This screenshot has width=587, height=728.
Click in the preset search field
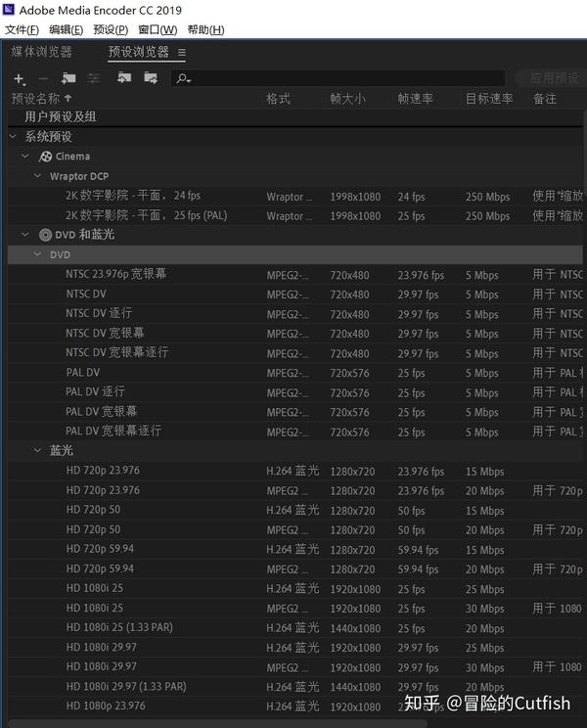(x=338, y=78)
